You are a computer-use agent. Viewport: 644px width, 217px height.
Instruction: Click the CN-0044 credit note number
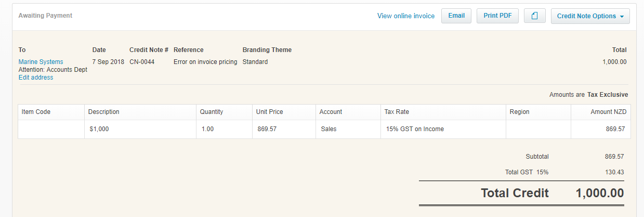142,62
